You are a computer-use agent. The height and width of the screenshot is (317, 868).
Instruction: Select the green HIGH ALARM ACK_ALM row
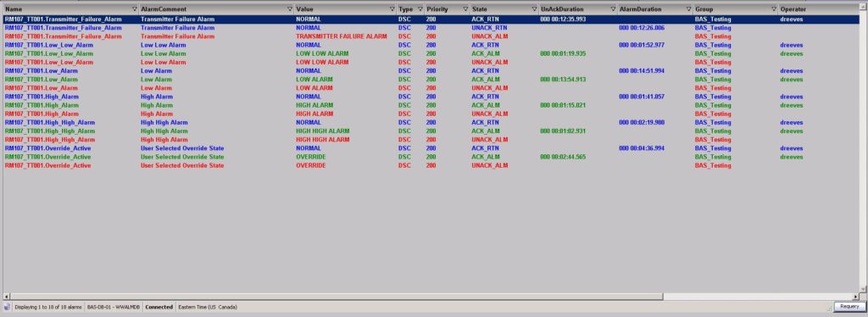431,105
